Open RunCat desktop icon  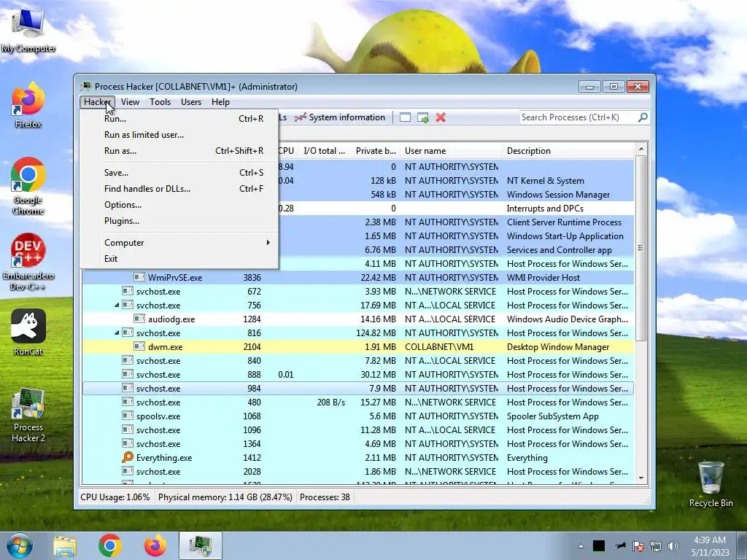28,332
